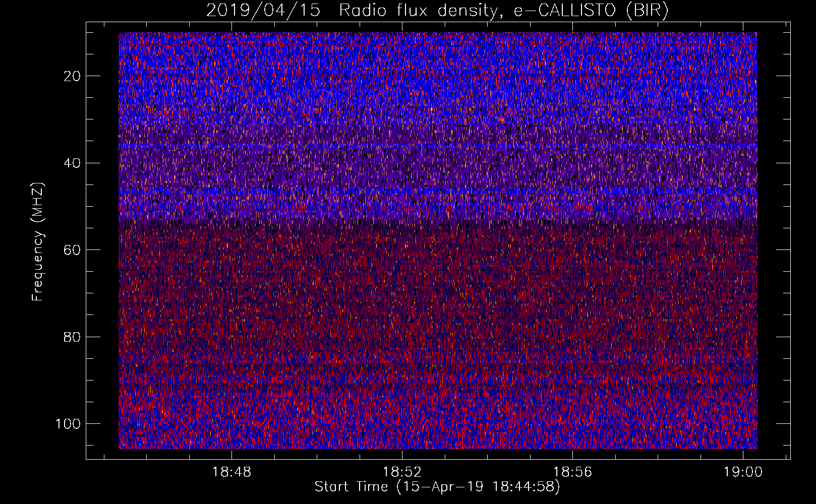
Task: Click the 'Start Time (15-Apr-19 18:44:58)' label
Action: coord(437,487)
